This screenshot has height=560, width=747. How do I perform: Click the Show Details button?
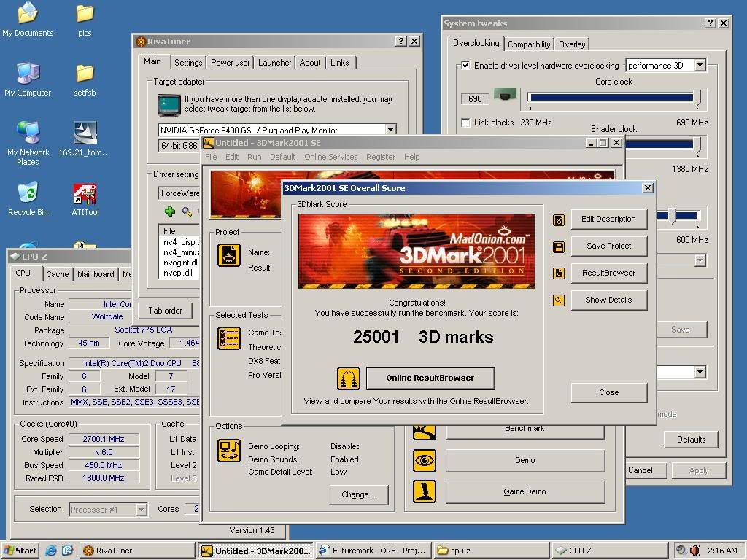pyautogui.click(x=609, y=300)
